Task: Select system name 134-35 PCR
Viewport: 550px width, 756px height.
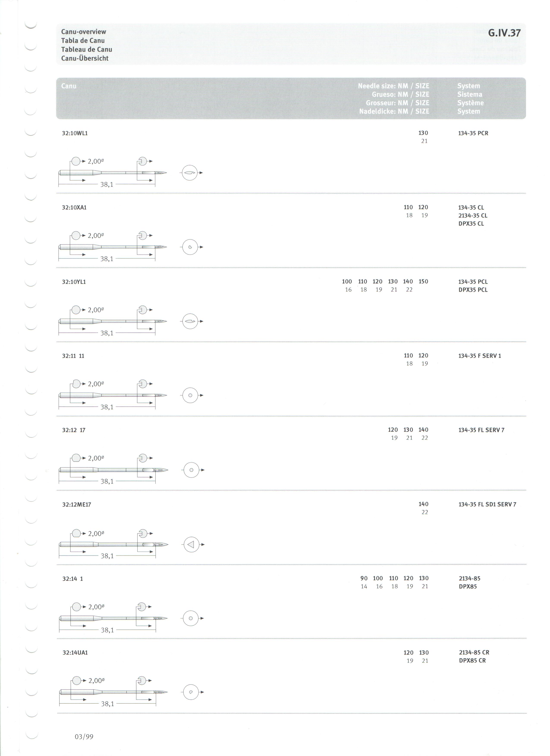Action: (473, 133)
